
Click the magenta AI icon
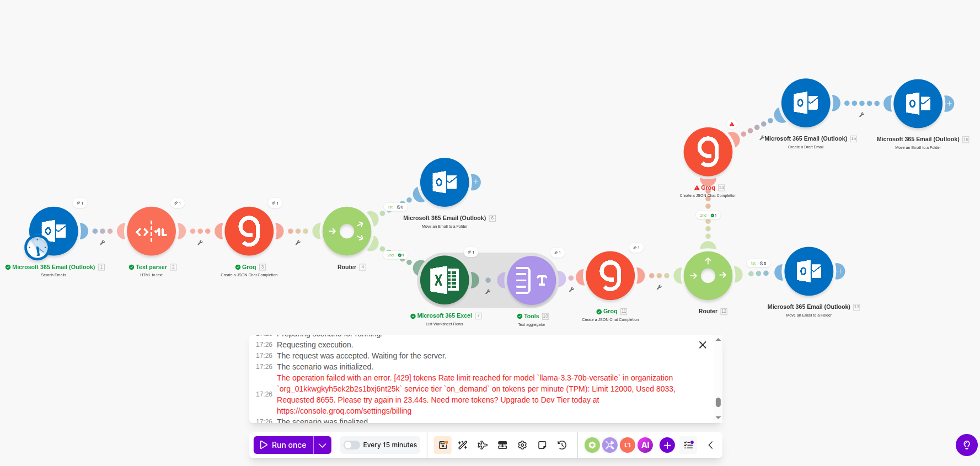click(645, 445)
